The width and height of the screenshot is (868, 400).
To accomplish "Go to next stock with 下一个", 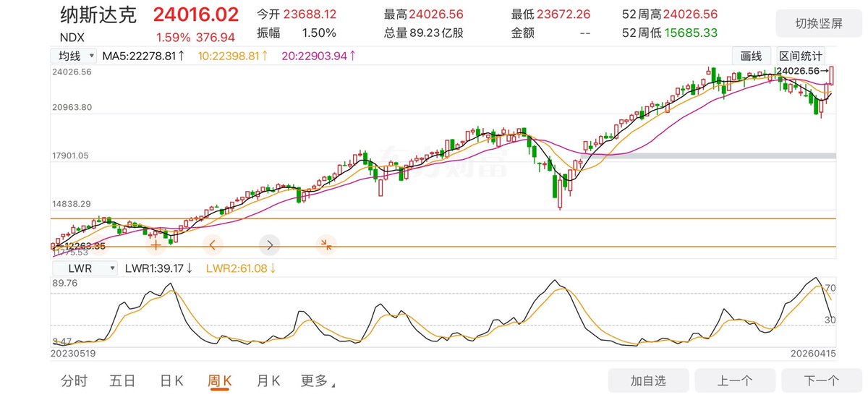I will (x=822, y=380).
